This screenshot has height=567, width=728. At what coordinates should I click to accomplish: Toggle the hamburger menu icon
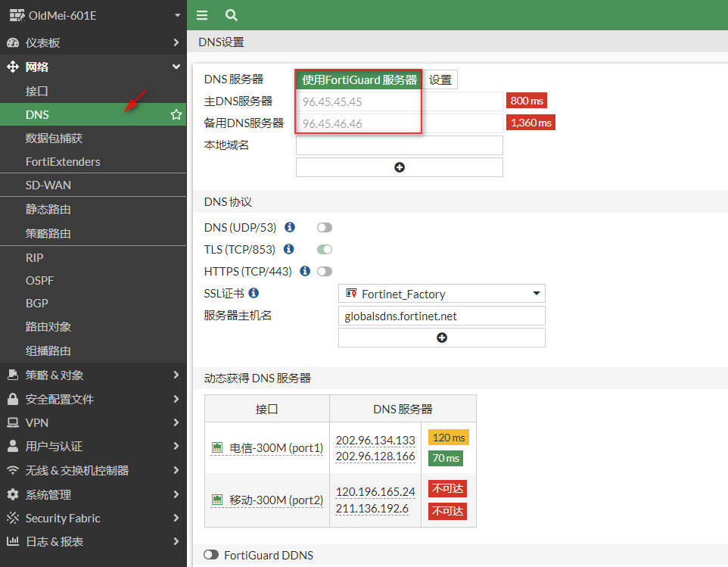click(202, 15)
